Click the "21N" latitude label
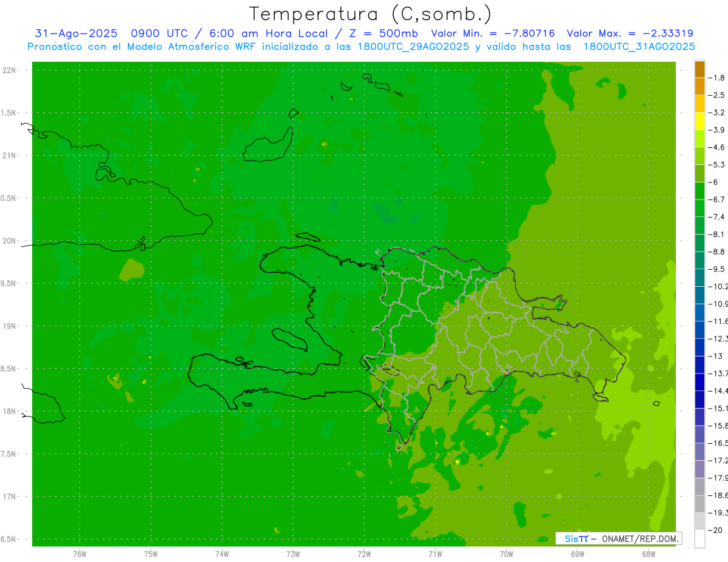This screenshot has width=728, height=562. [9, 156]
